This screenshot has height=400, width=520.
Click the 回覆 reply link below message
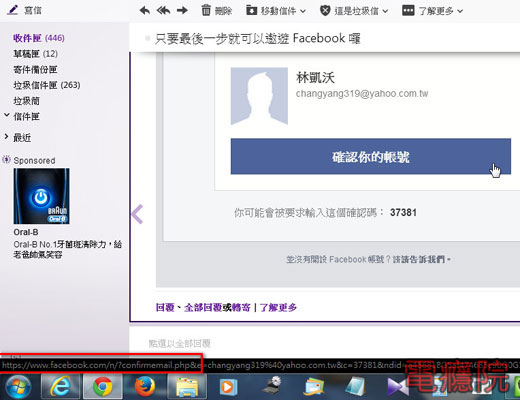[x=165, y=307]
